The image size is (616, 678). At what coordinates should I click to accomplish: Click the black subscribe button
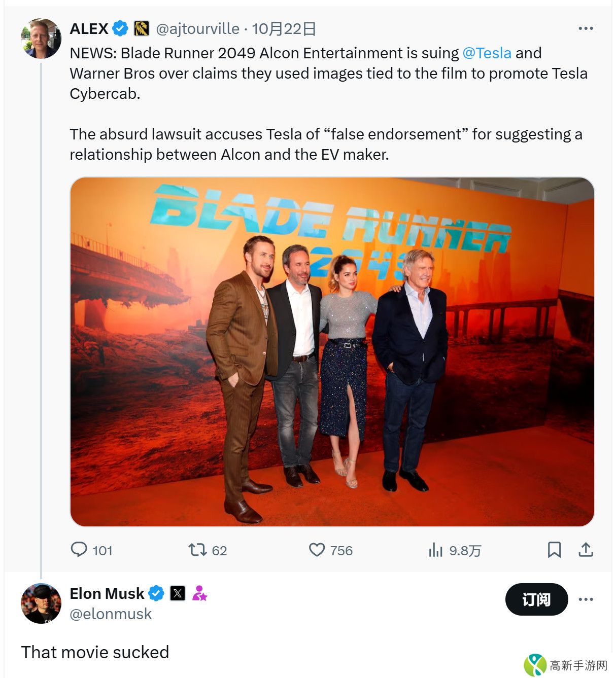pos(536,599)
